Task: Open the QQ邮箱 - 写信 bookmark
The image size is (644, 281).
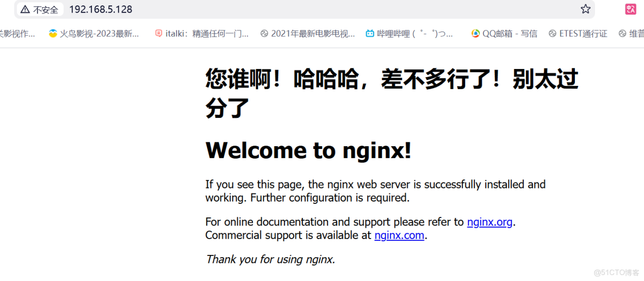Action: click(x=504, y=34)
